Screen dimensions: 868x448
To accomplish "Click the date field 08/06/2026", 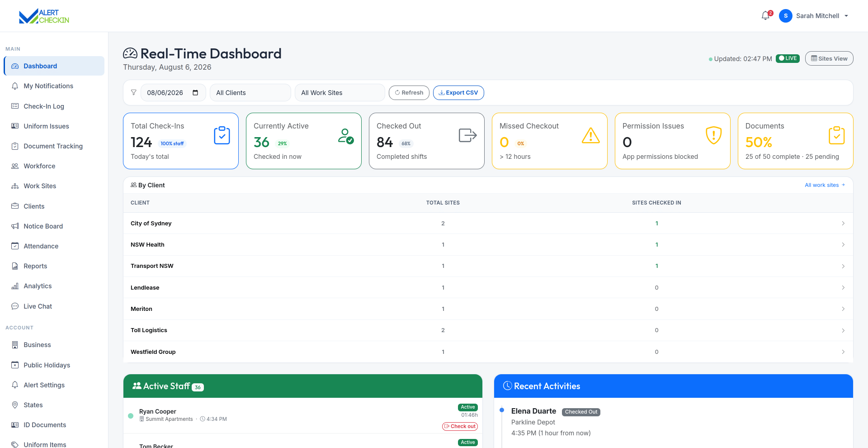I will [x=173, y=93].
